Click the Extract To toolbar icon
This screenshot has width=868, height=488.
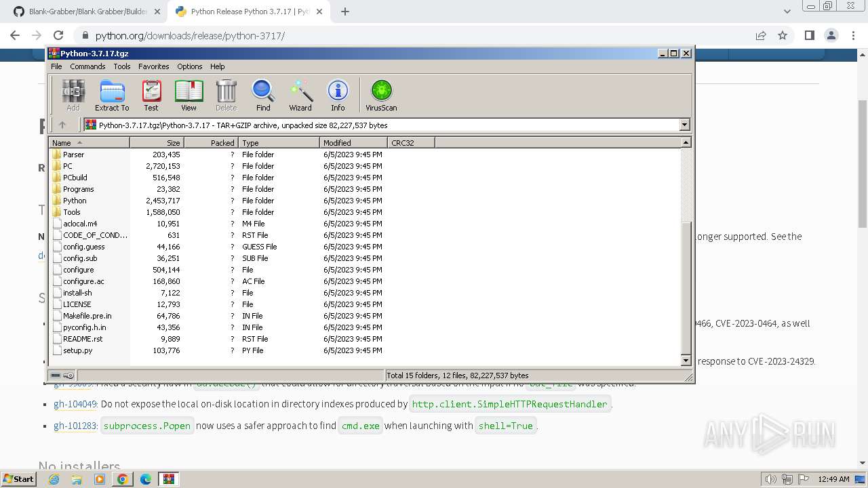pyautogui.click(x=112, y=95)
